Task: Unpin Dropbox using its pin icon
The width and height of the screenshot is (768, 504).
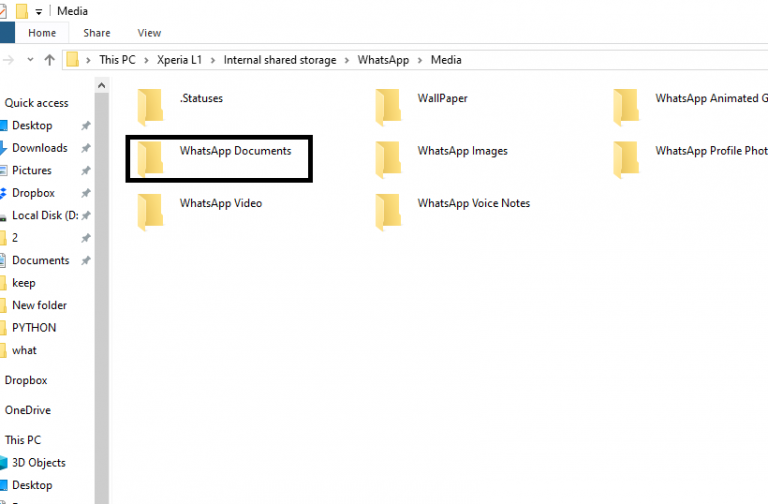Action: tap(86, 193)
